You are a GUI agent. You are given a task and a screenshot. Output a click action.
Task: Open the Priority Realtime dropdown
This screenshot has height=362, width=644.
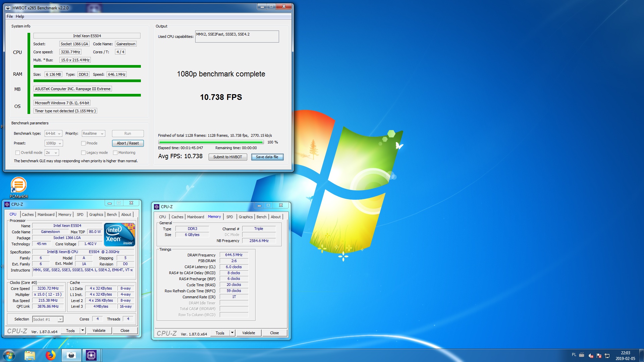(x=93, y=133)
